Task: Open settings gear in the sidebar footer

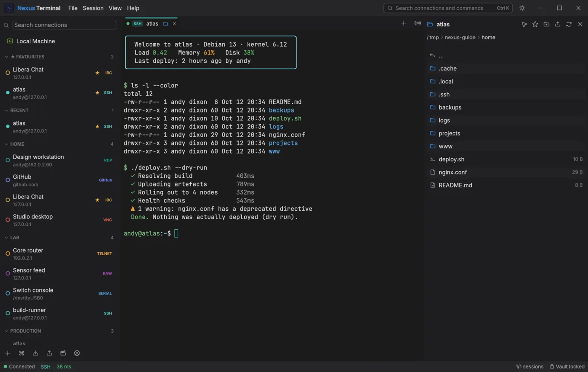Action: coord(77,353)
